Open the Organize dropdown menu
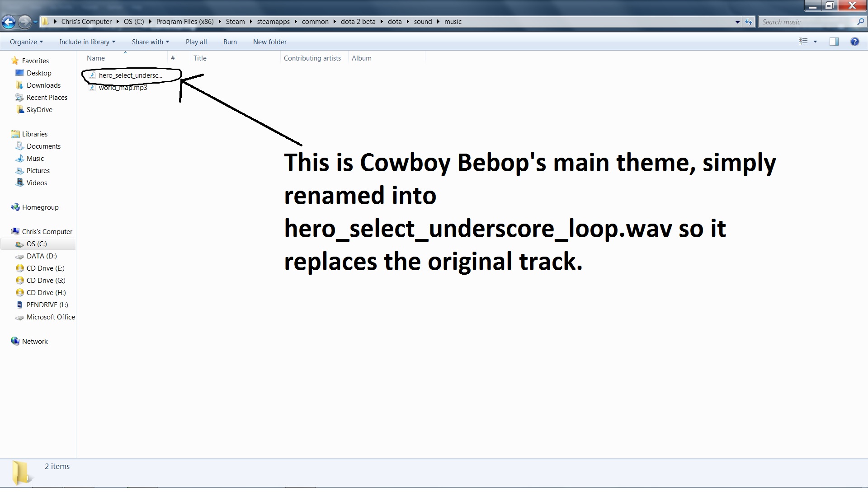 (x=26, y=42)
